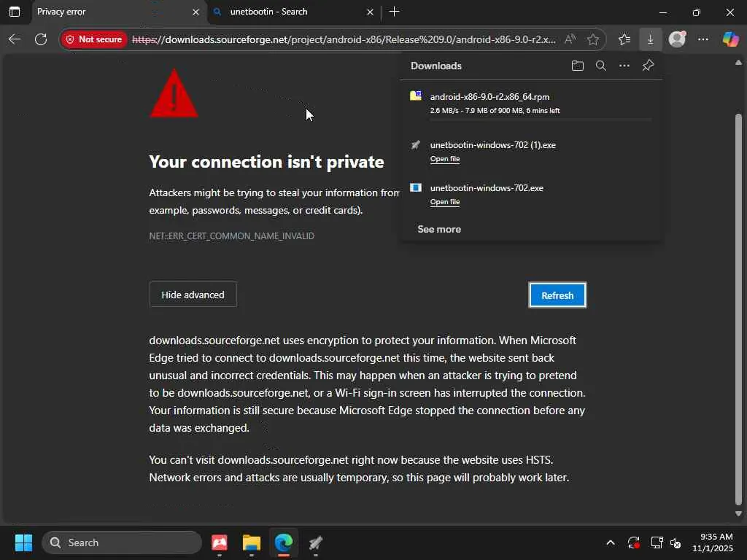Click Hide advanced button
Viewport: 747px width, 560px height.
(193, 295)
